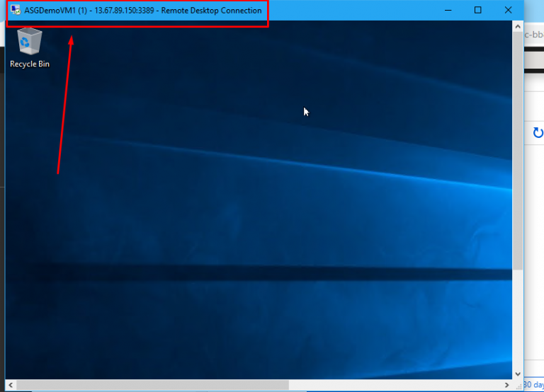This screenshot has width=544, height=392.
Task: Click the vertical scrollbar track below the thumb
Action: [x=518, y=318]
